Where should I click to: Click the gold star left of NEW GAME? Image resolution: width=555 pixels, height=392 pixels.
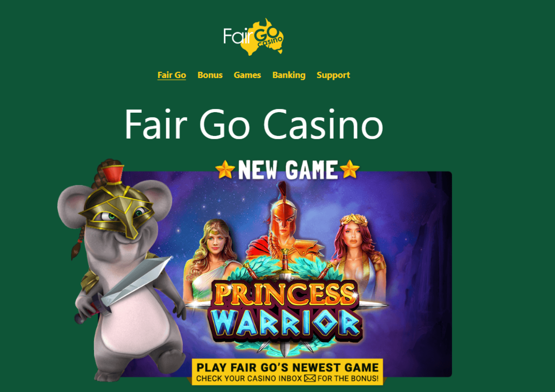(x=225, y=170)
